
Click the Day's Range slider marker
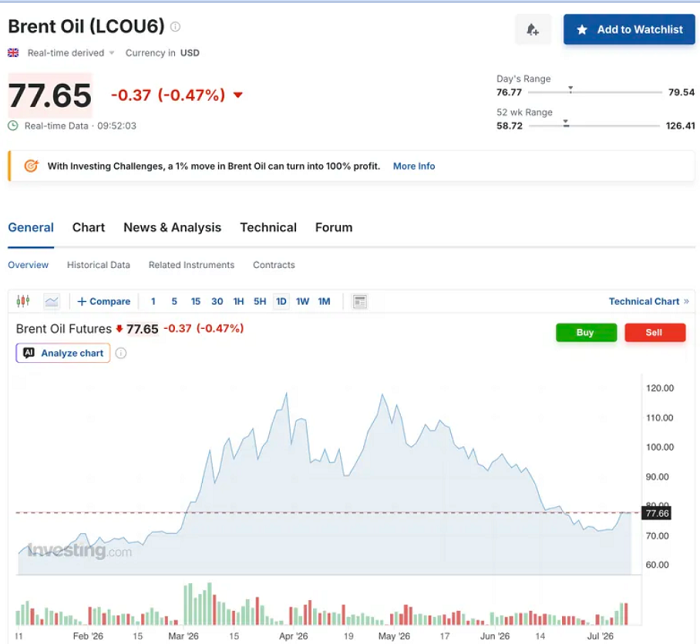[571, 89]
